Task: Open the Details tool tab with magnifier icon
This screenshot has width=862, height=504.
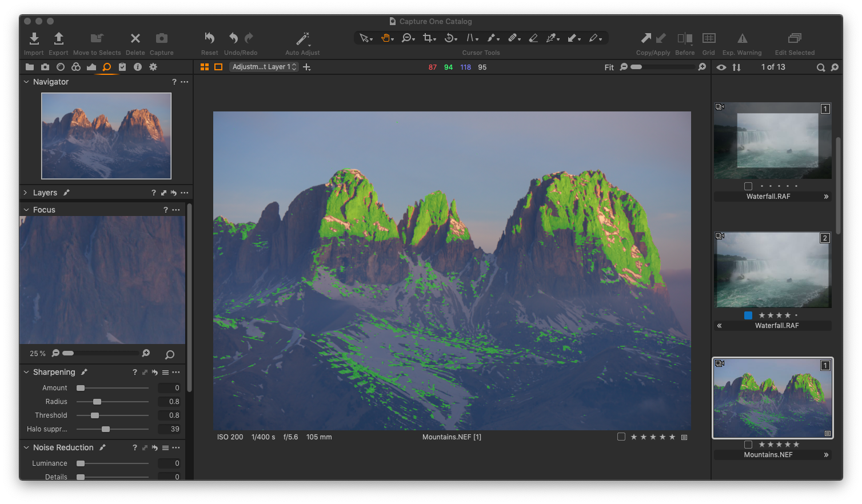Action: tap(106, 67)
